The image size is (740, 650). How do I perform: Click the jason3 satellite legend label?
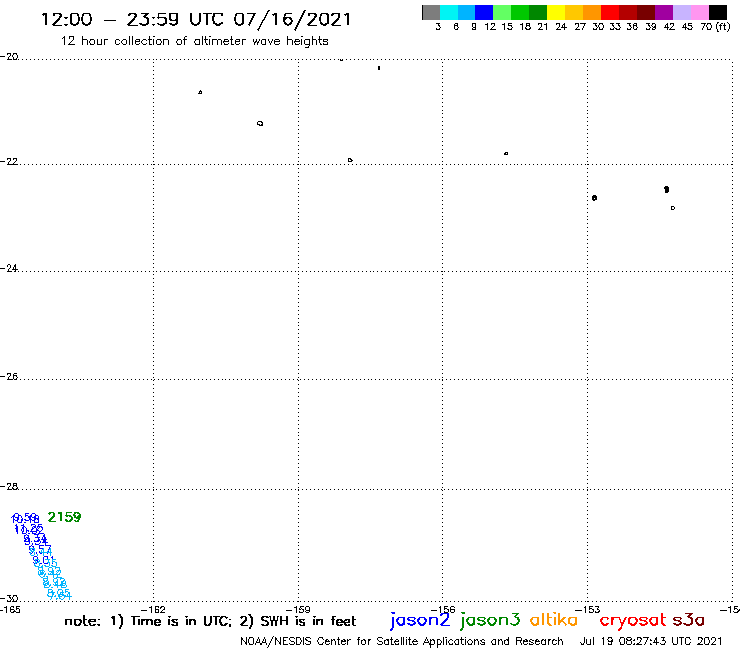490,620
